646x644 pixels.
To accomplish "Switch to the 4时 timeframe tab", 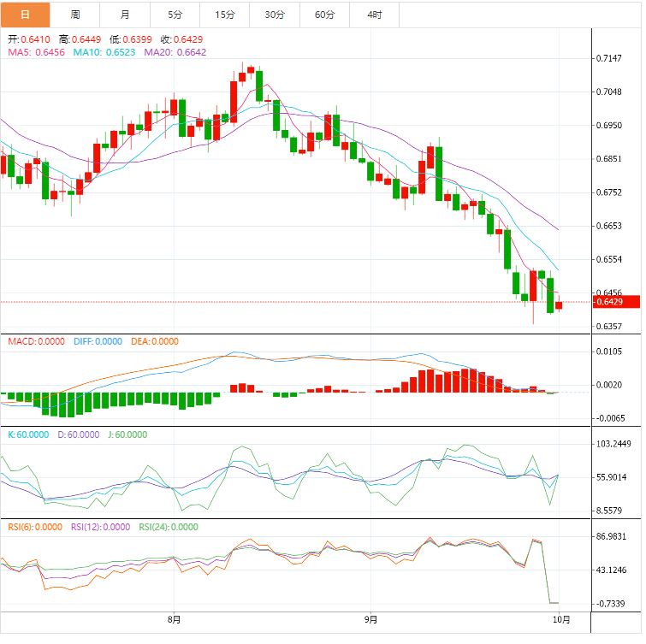I will (375, 15).
